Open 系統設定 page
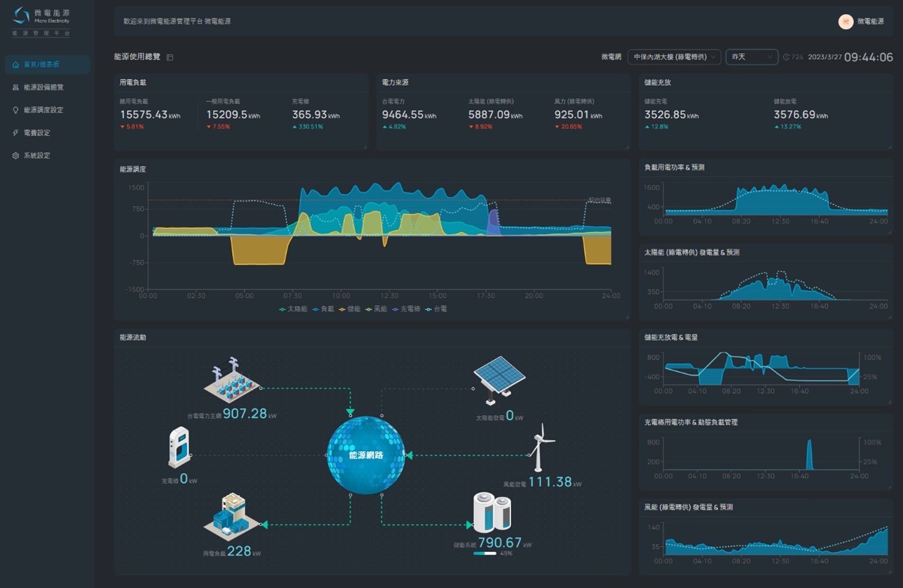The image size is (903, 588). 37,156
